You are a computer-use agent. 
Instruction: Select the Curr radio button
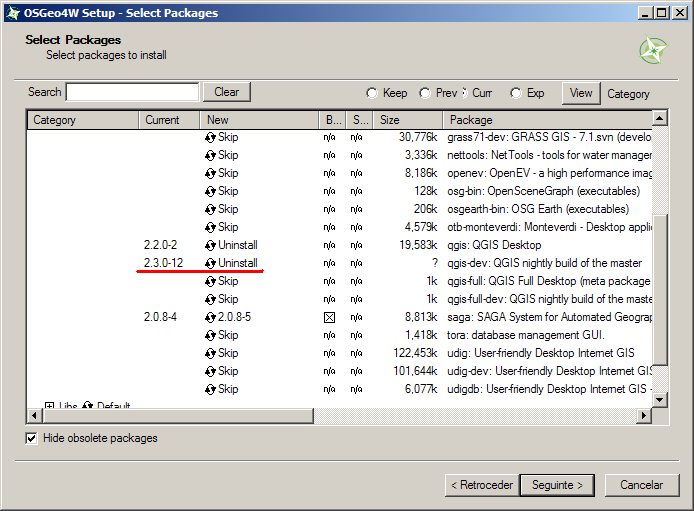[x=465, y=93]
